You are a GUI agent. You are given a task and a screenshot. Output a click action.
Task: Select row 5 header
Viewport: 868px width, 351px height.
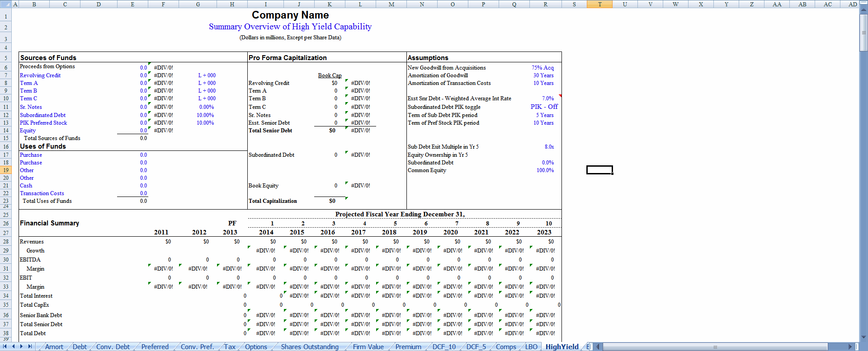[6, 58]
